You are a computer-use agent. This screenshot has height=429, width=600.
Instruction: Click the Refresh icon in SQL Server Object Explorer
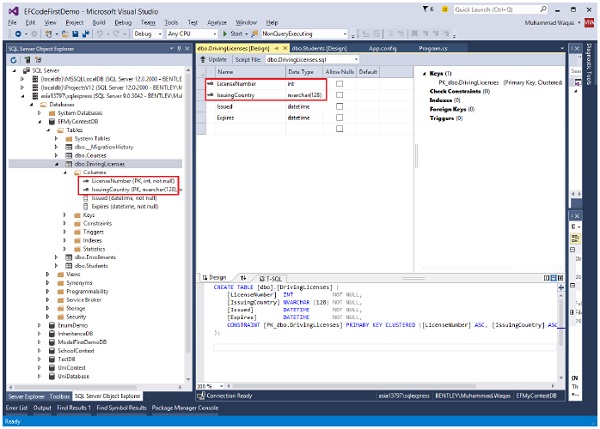coord(13,59)
